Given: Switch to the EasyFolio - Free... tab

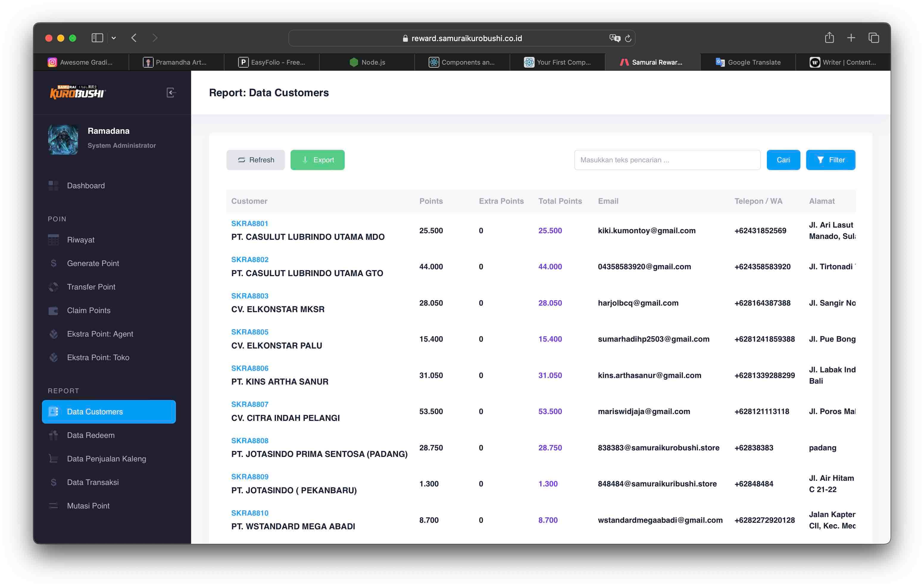Looking at the screenshot, I should point(271,62).
